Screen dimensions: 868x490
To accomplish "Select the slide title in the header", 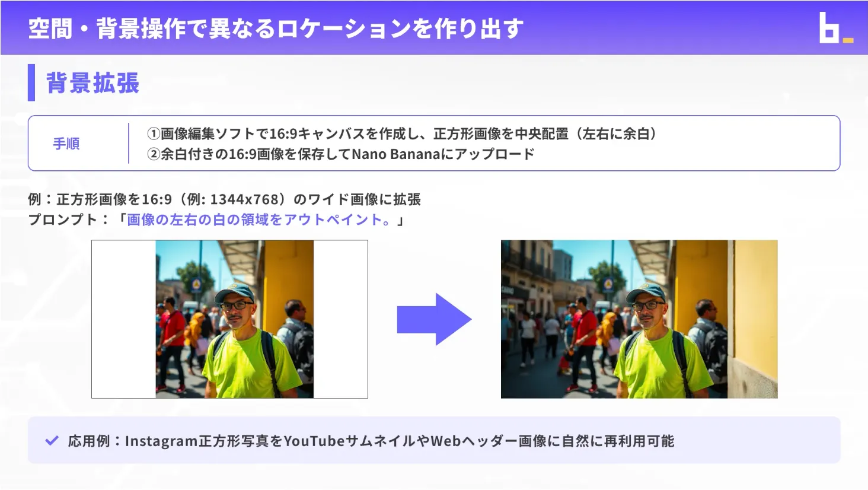I will click(x=276, y=28).
